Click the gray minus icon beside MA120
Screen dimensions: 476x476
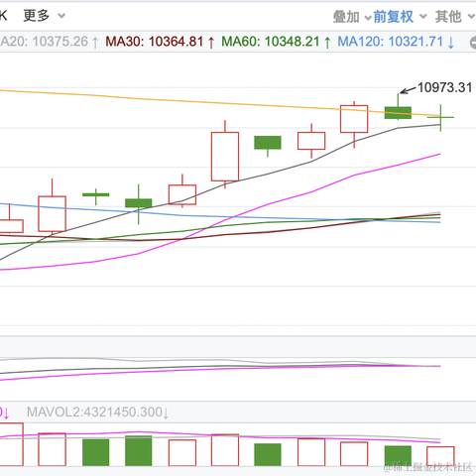click(x=473, y=43)
